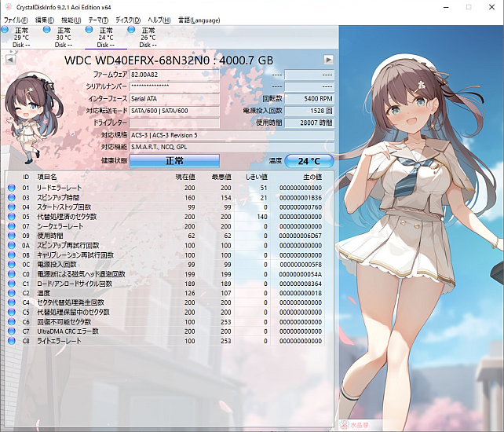This screenshot has width=504, height=432.
Task: Click the Serial ATA interface field
Action: [174, 99]
